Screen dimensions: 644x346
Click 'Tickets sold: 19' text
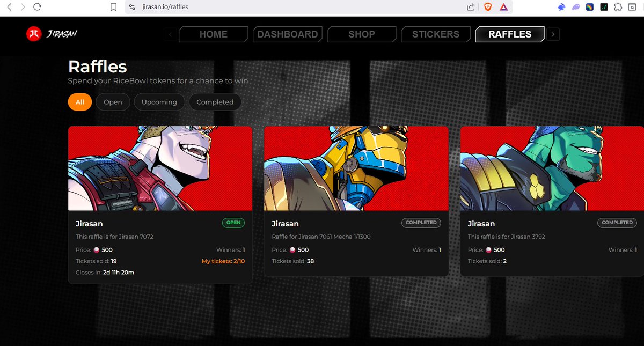click(97, 261)
